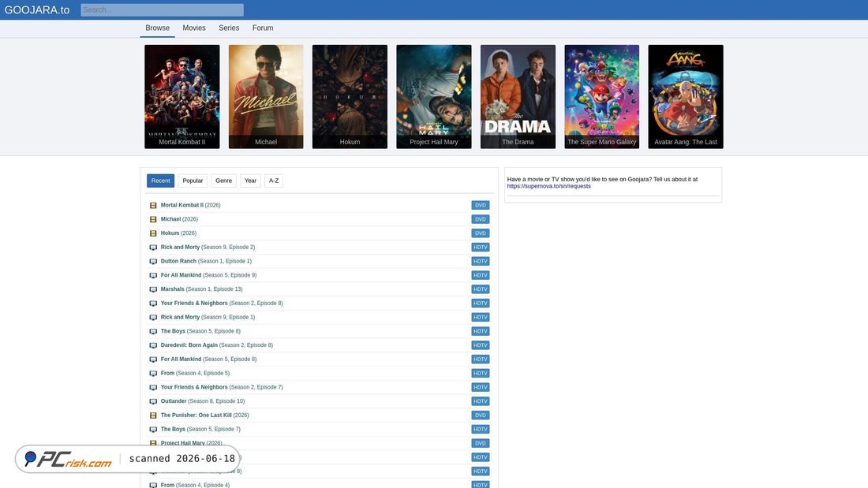Viewport: 868px width, 488px height.
Task: Open the Avatar Aang poster
Action: click(x=686, y=97)
